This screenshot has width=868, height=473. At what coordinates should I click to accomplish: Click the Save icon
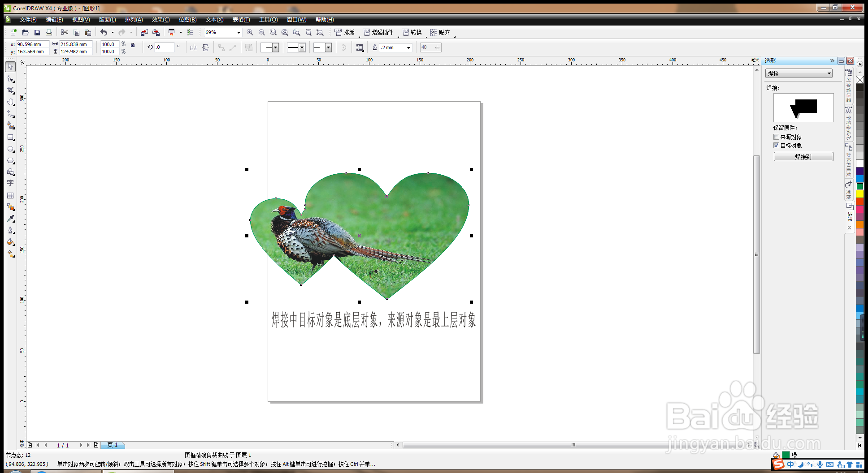click(37, 32)
